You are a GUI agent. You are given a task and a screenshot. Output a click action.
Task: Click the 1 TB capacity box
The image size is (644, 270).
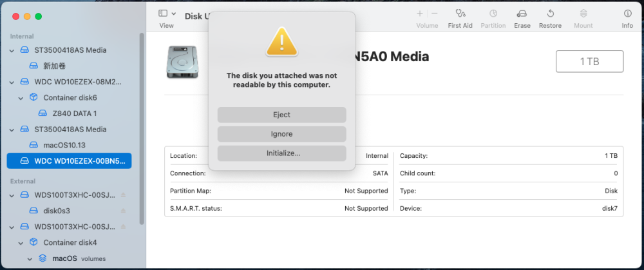tap(590, 62)
